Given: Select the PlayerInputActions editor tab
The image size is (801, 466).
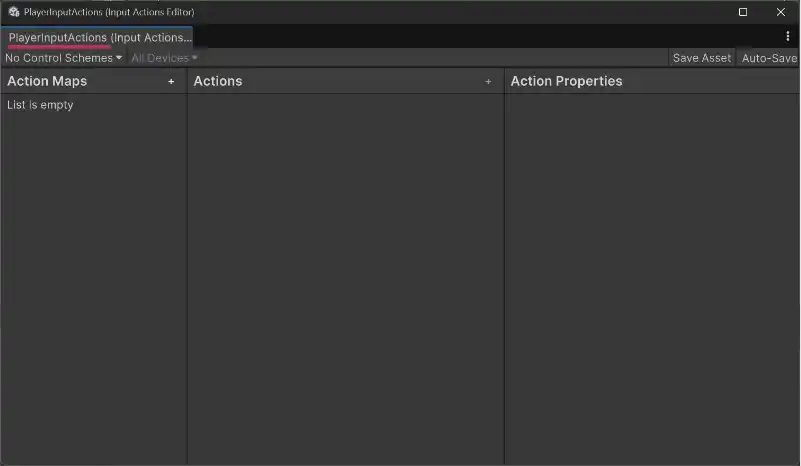Looking at the screenshot, I should click(98, 37).
